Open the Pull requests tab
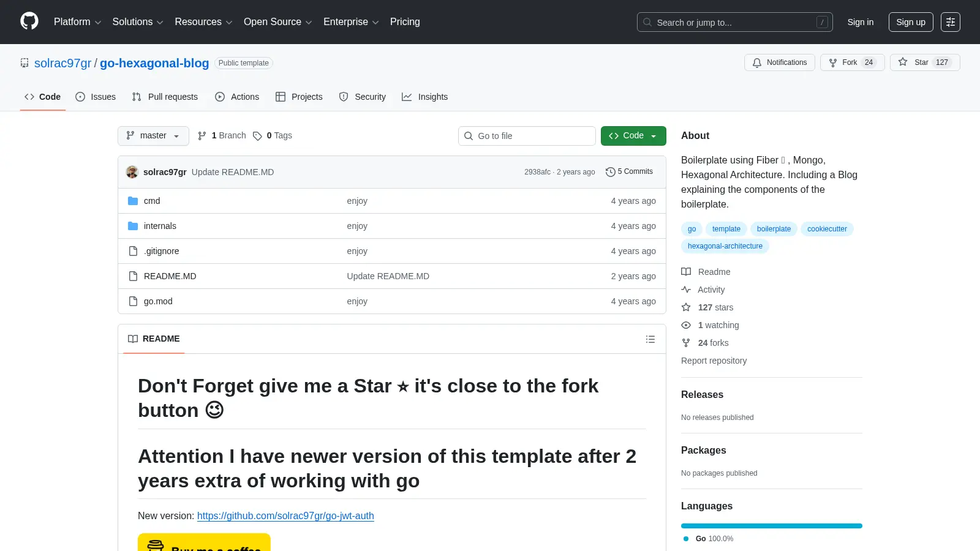 165,97
